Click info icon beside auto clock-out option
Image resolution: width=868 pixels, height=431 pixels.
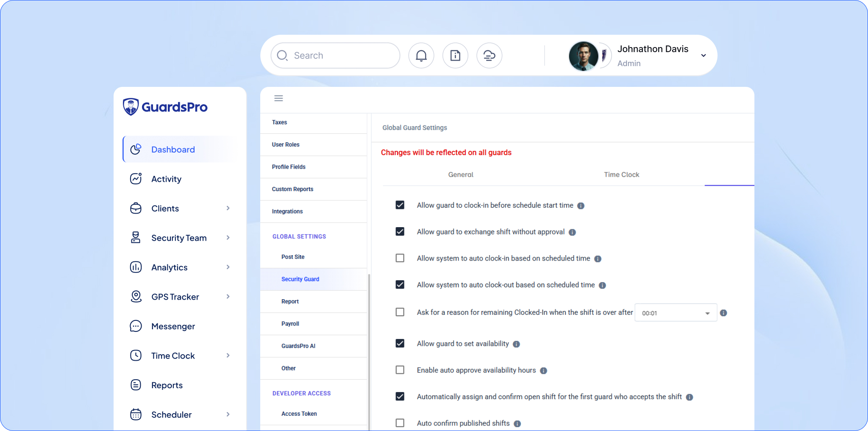(x=602, y=285)
